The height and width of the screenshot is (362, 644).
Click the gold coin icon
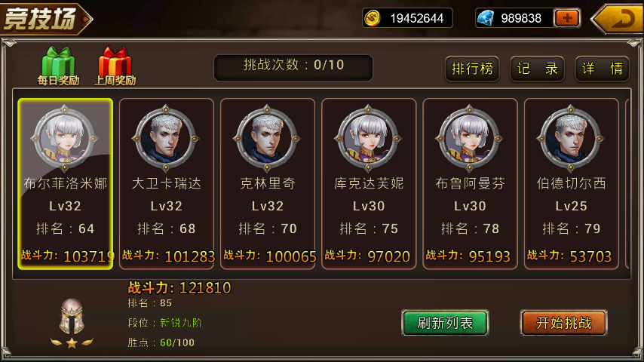coord(372,18)
